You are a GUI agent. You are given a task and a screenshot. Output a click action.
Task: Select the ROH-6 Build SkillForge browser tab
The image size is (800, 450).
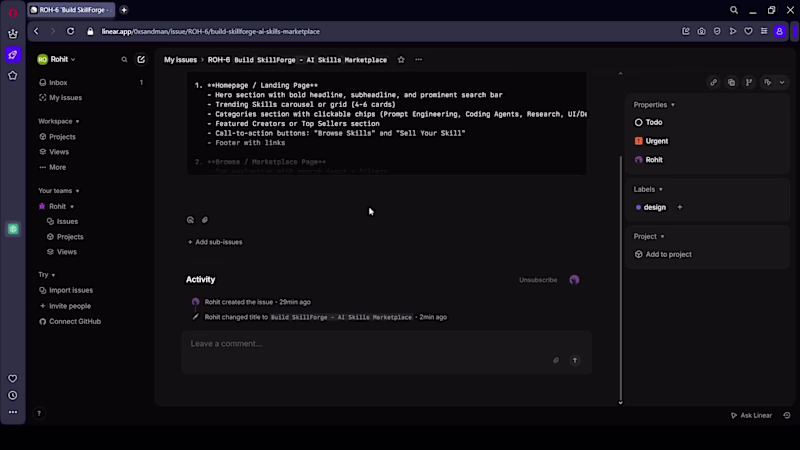tap(71, 10)
